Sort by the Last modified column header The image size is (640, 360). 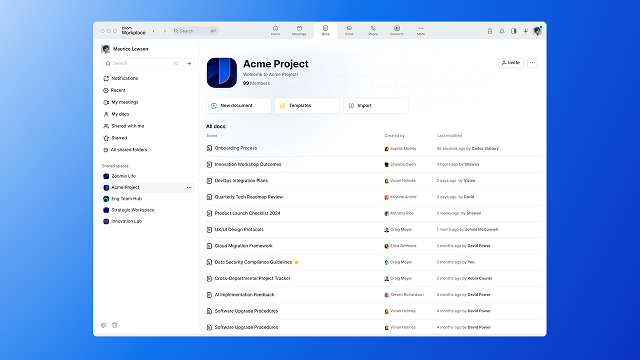[449, 136]
